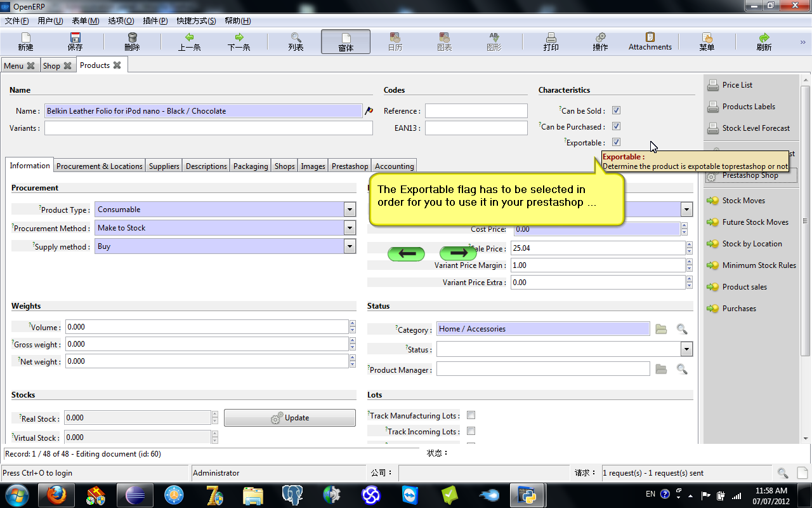
Task: Enable Track Incoming Lots
Action: tap(471, 431)
